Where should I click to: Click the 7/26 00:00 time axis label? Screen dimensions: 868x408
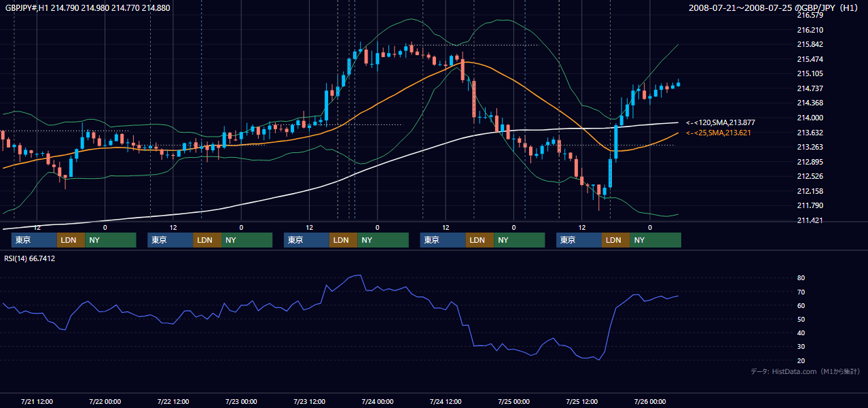pos(650,401)
